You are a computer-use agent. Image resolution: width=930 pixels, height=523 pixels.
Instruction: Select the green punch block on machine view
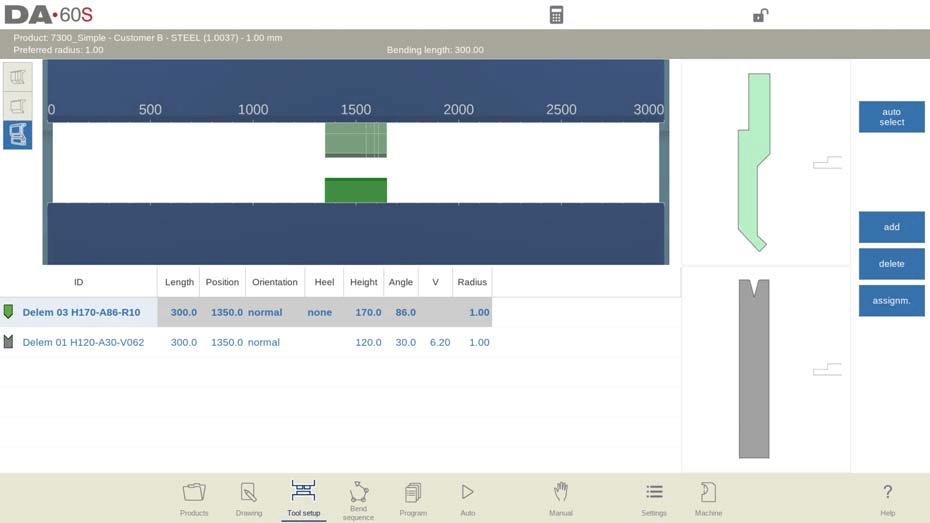click(x=355, y=190)
